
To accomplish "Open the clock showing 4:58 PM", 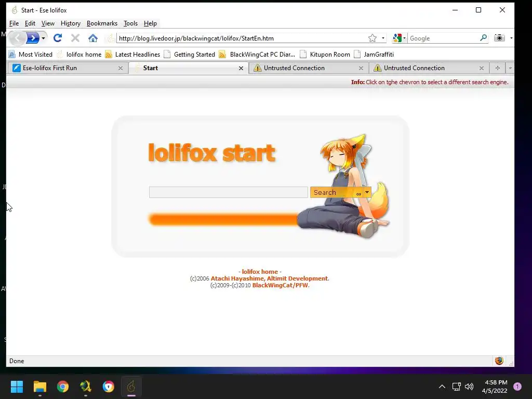I will [495, 387].
